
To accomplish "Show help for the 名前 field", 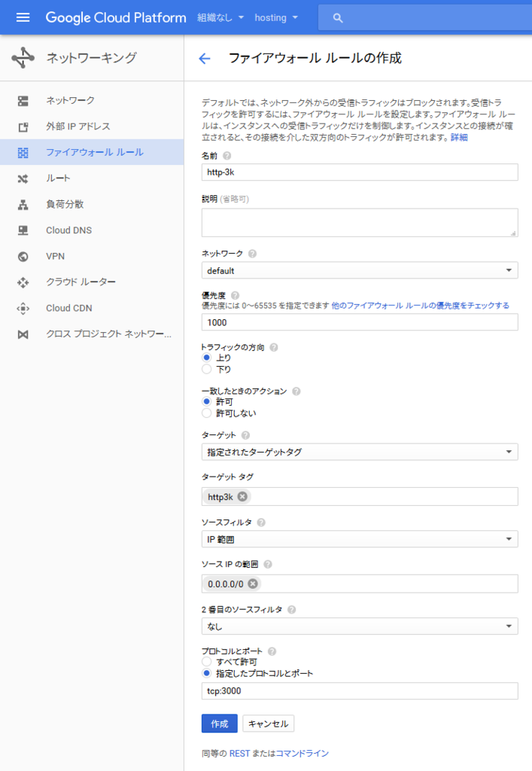I will coord(227,156).
